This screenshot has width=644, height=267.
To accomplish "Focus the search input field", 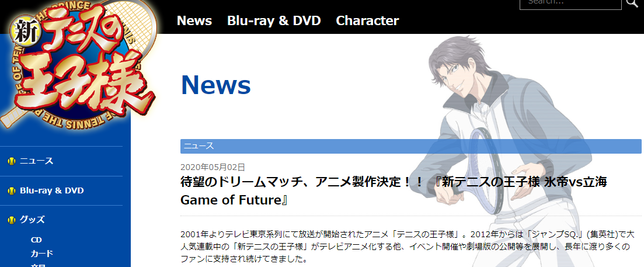I will [570, 4].
